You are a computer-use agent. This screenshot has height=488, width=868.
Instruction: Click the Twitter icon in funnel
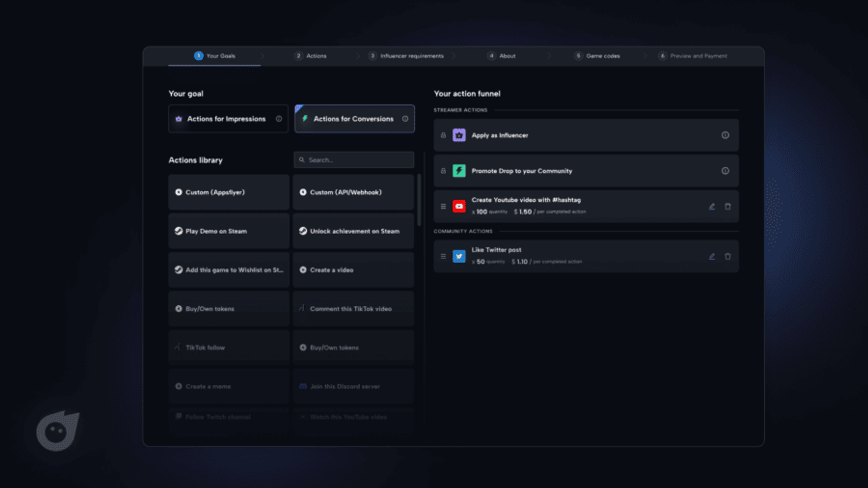click(x=459, y=256)
